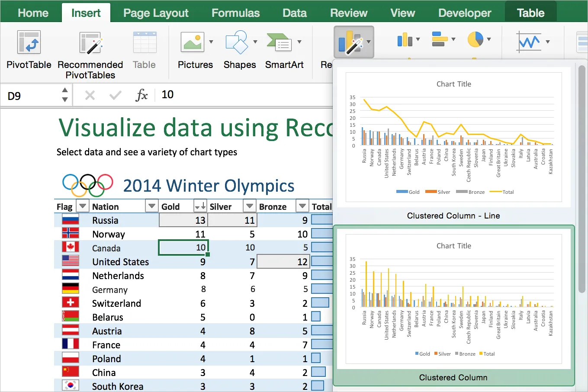Open the Nation column filter dropdown

click(x=151, y=206)
